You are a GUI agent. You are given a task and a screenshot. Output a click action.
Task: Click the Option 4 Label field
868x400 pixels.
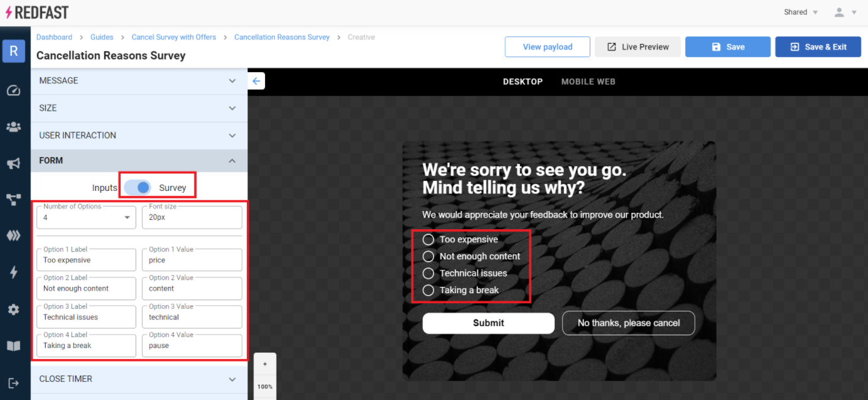coord(87,345)
